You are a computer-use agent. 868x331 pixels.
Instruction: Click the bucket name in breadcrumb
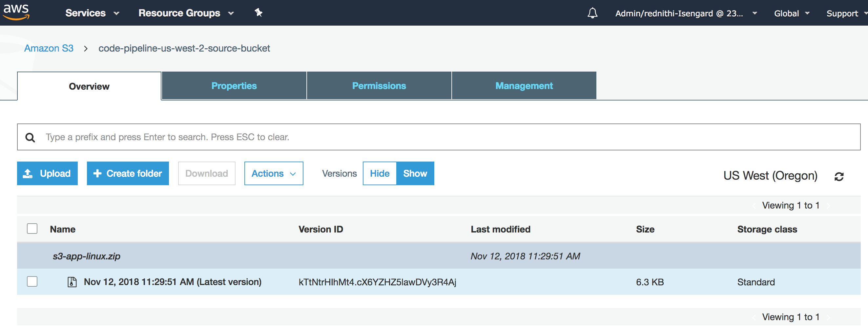[x=184, y=48]
